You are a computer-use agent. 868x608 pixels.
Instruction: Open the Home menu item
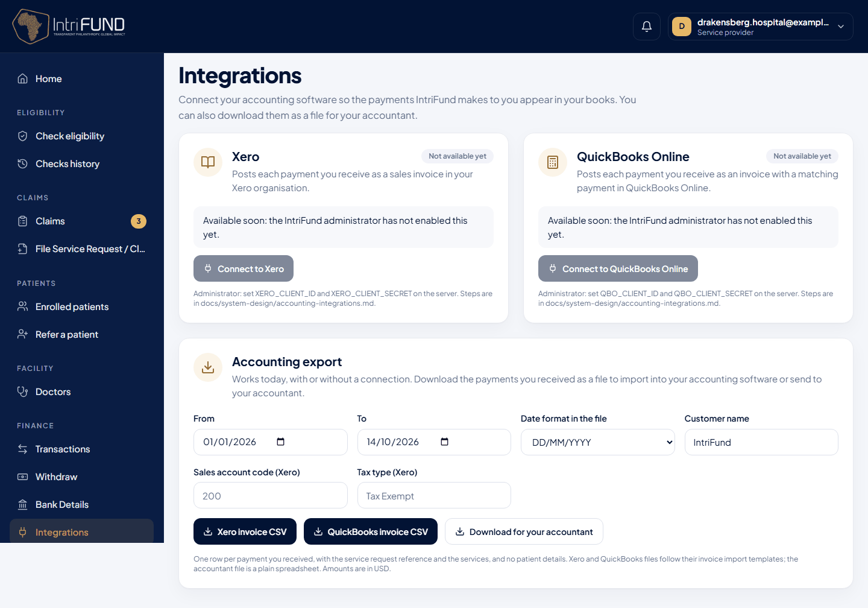(81, 79)
